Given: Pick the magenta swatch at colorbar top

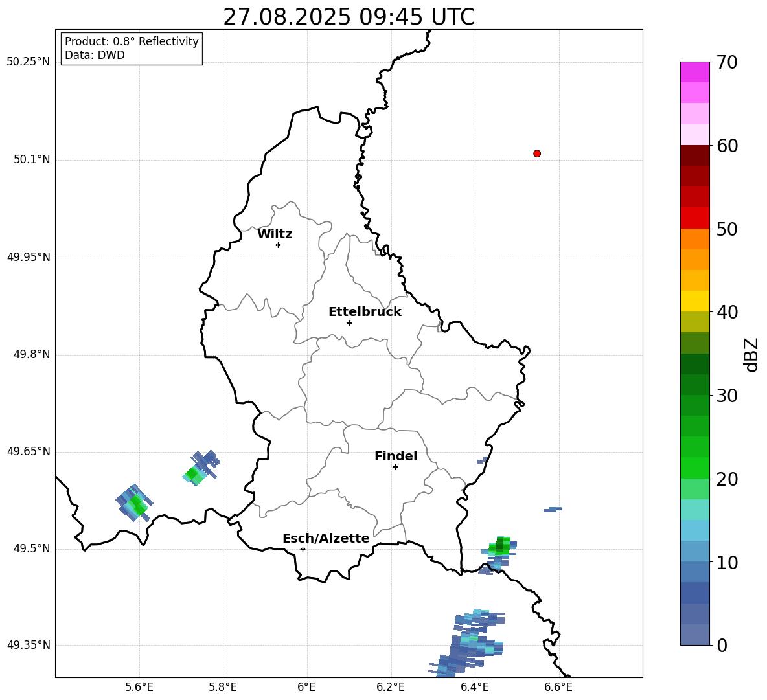Looking at the screenshot, I should (695, 72).
